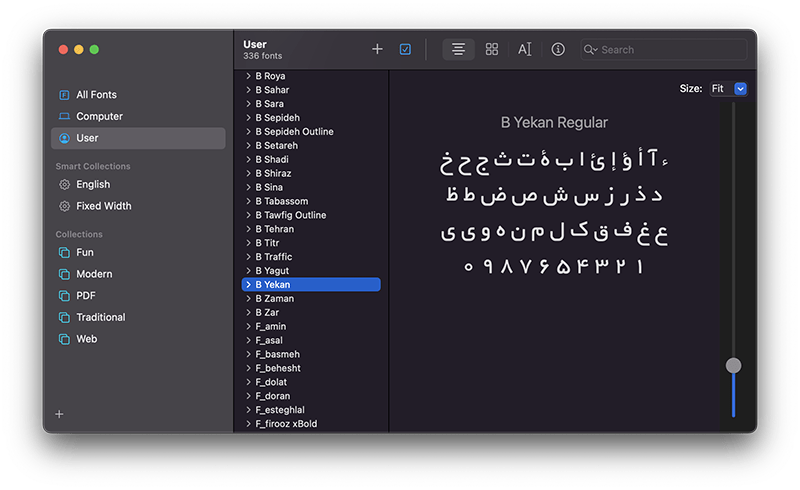Select the B Sina font

(269, 187)
